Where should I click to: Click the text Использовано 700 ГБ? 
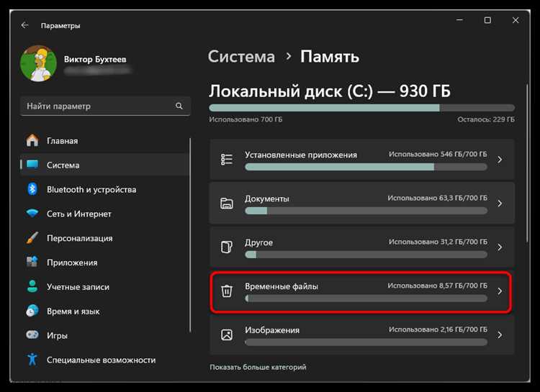246,119
